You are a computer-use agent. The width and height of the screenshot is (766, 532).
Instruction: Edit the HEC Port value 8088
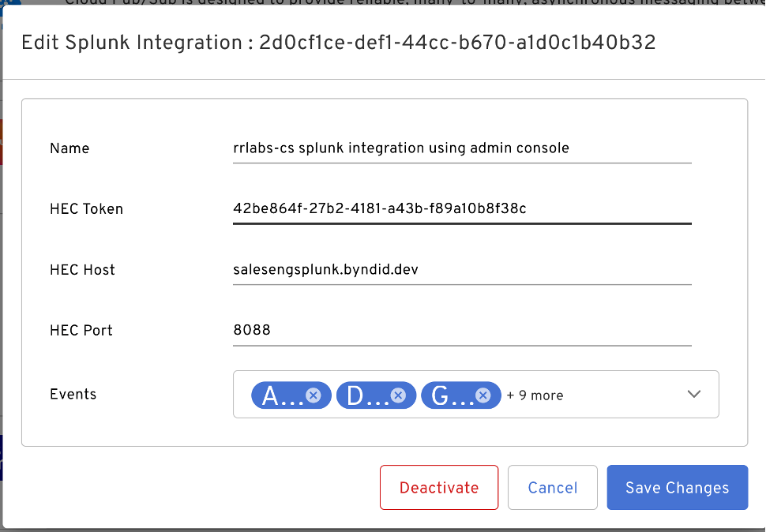[x=462, y=330]
